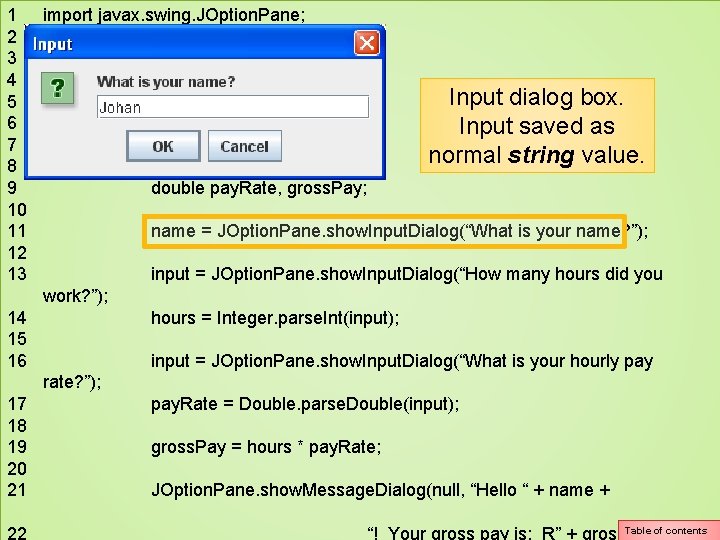Click the 'What is your hourly pay' code line
Viewport: 720px width, 540px height.
click(402, 361)
